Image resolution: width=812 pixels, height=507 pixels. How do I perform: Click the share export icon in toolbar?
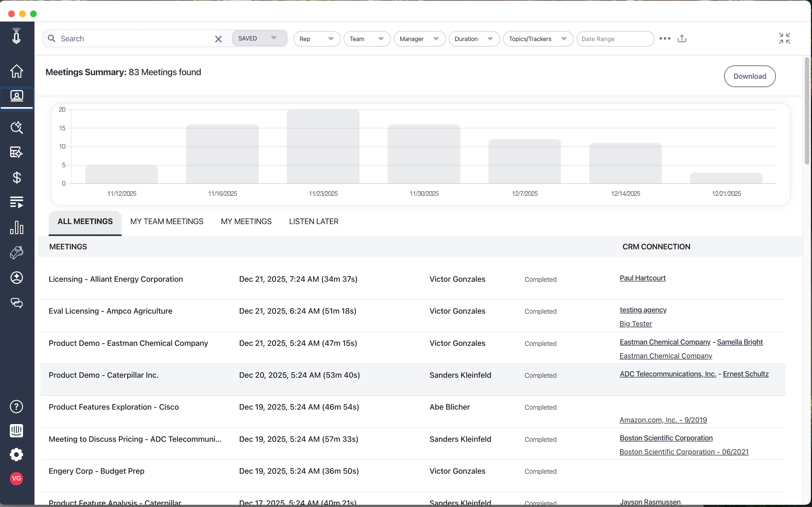point(682,39)
